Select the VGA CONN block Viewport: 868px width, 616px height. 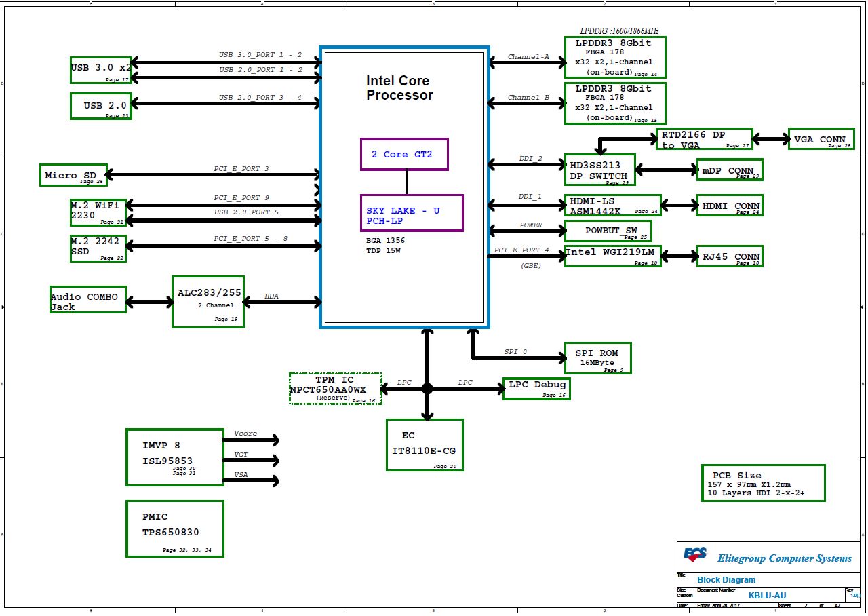820,139
